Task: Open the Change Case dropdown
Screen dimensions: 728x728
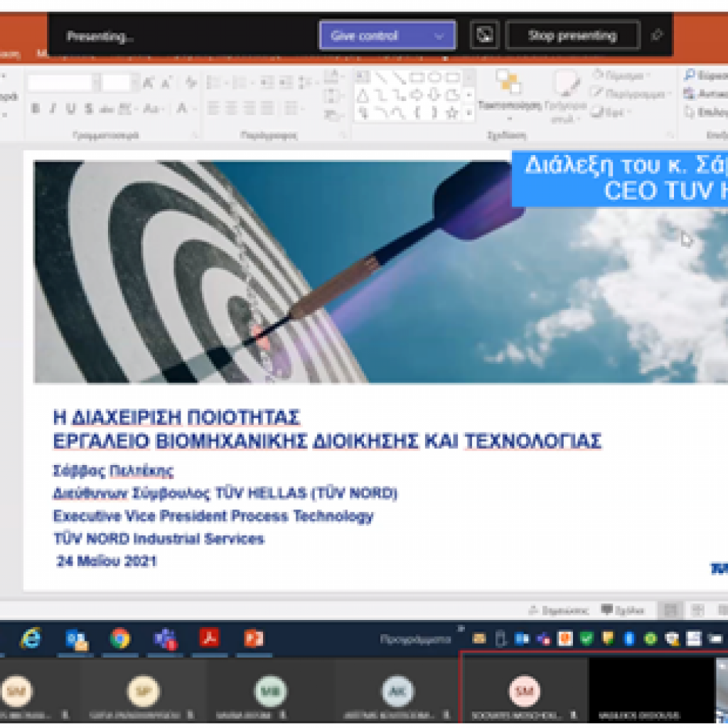Action: [x=152, y=109]
